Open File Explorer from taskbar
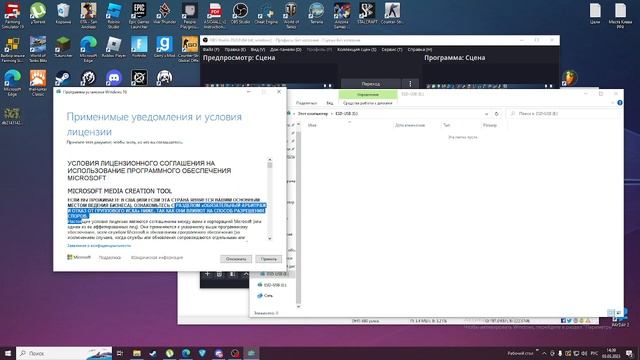640x360 pixels. 137,353
